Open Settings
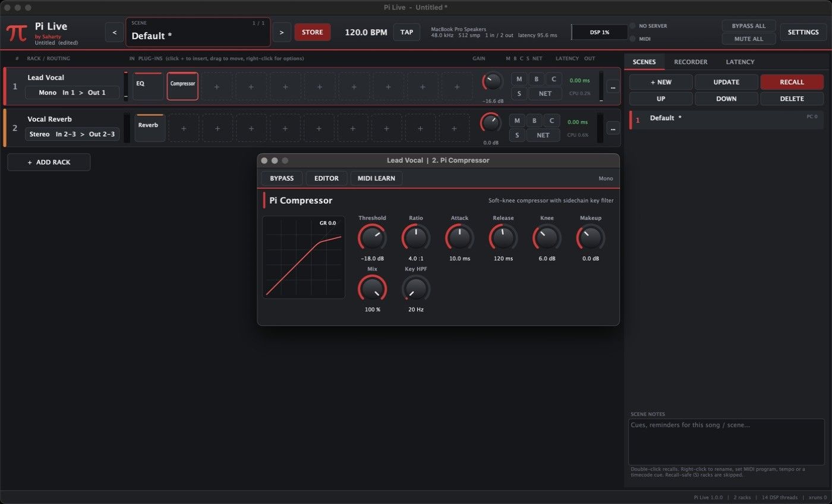 [x=803, y=32]
